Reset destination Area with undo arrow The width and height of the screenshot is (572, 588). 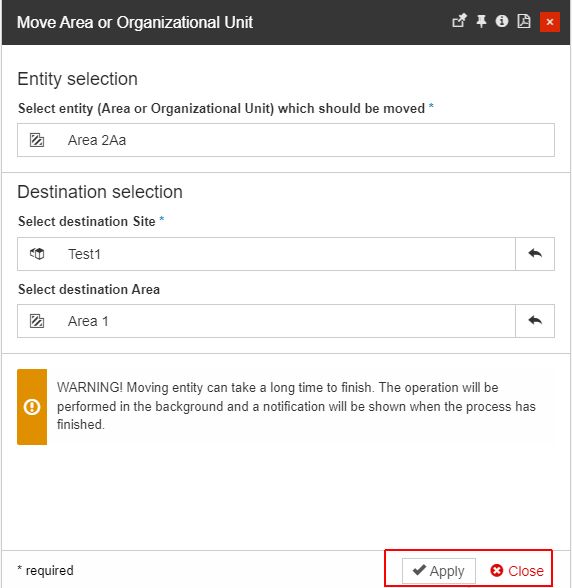pyautogui.click(x=535, y=321)
